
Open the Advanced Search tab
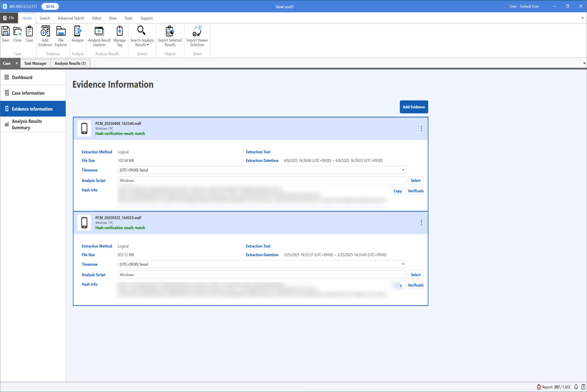pyautogui.click(x=71, y=18)
